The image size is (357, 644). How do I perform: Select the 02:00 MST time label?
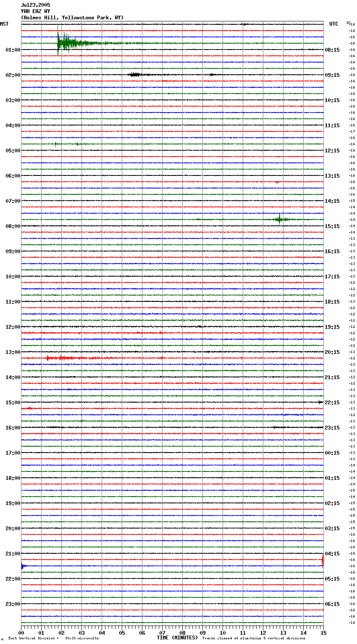[13, 75]
